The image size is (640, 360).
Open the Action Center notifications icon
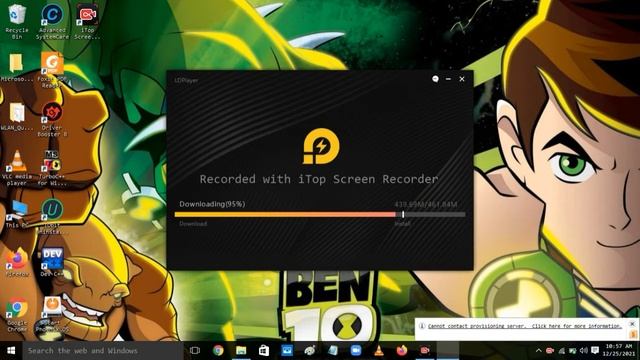point(595,351)
